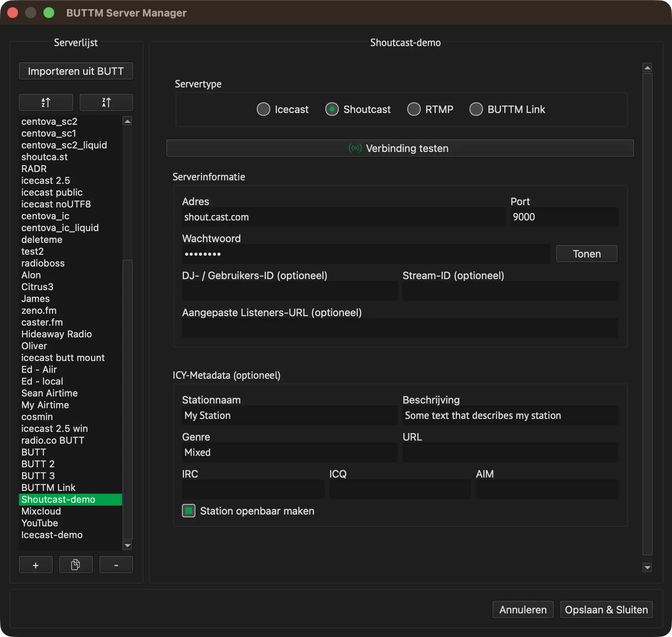Edit the Beschrijving text field
Image resolution: width=672 pixels, height=637 pixels.
tap(510, 415)
